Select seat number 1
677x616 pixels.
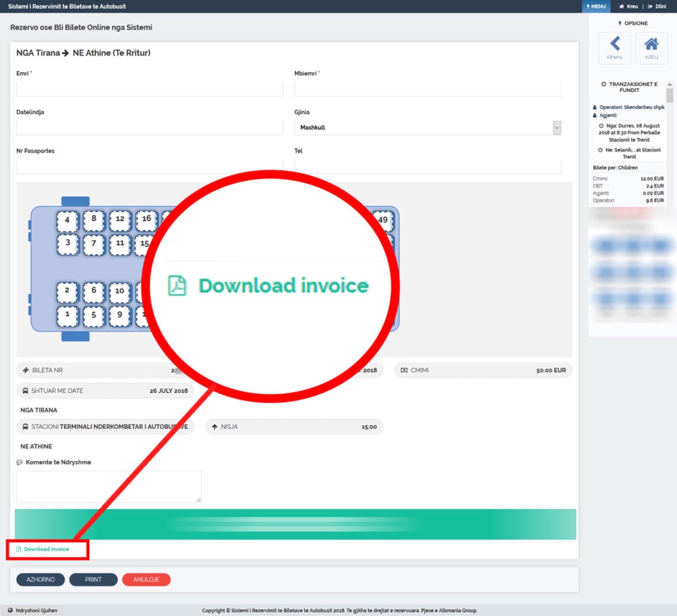pyautogui.click(x=67, y=316)
